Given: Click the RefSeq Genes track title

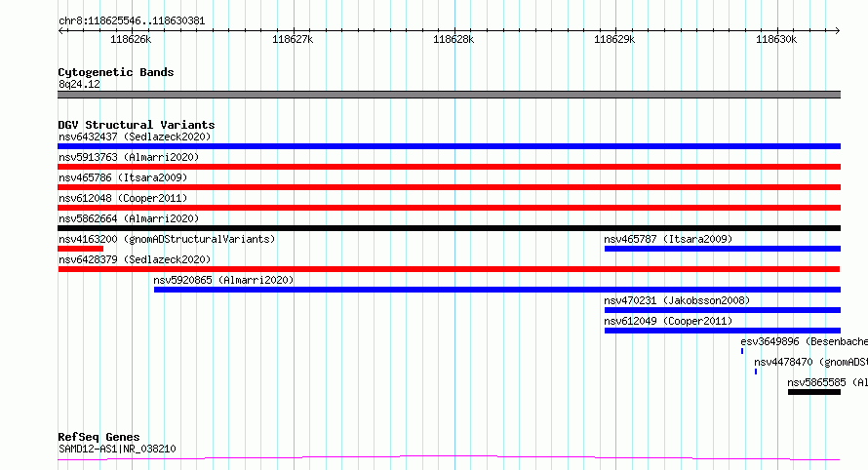Looking at the screenshot, I should (99, 438).
